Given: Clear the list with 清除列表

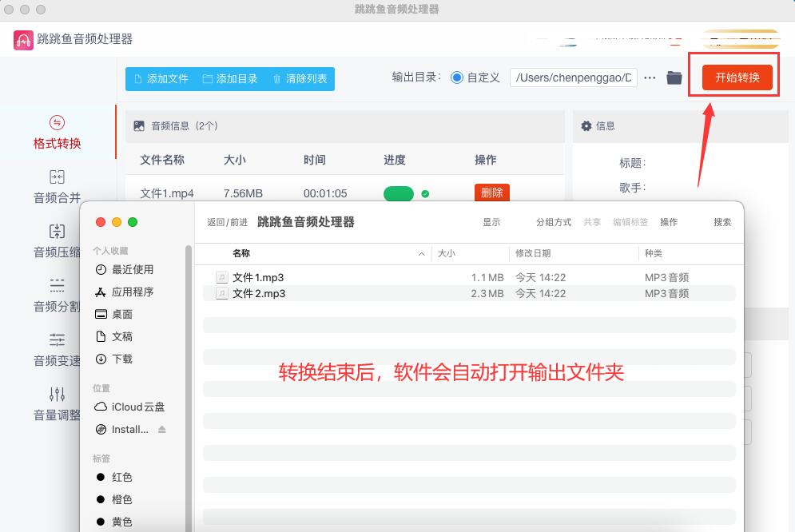Looking at the screenshot, I should click(300, 78).
